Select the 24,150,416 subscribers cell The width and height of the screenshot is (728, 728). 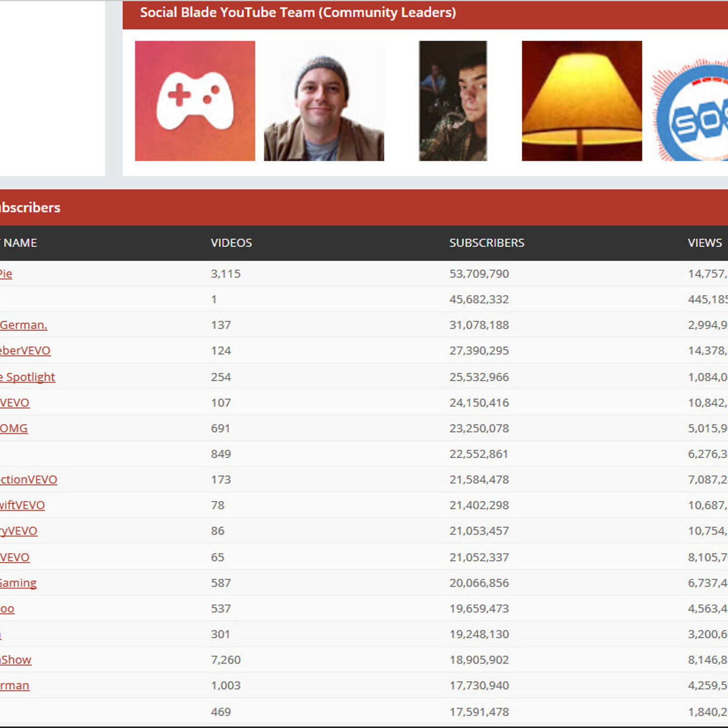(479, 402)
